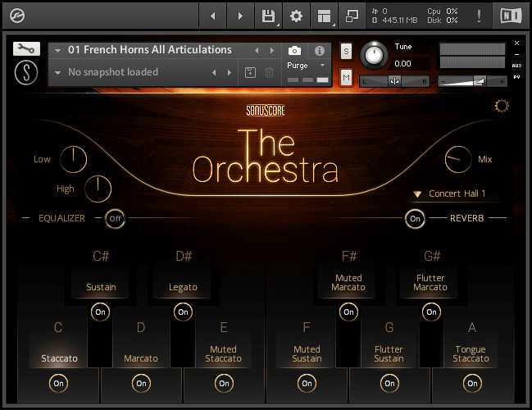
Task: Solo the instrument with the S button
Action: pos(346,51)
